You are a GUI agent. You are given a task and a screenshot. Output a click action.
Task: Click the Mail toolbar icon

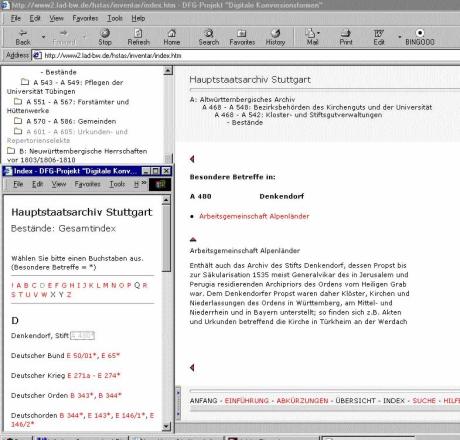(x=311, y=37)
